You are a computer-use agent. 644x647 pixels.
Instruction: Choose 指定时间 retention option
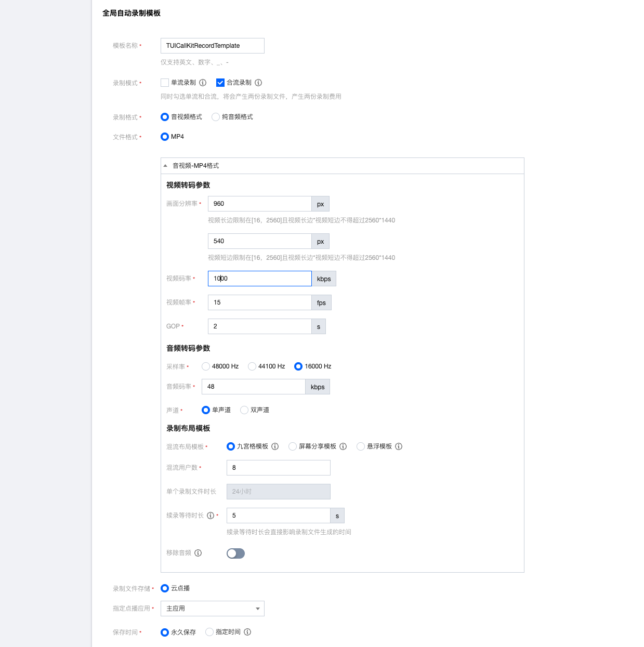tap(209, 632)
